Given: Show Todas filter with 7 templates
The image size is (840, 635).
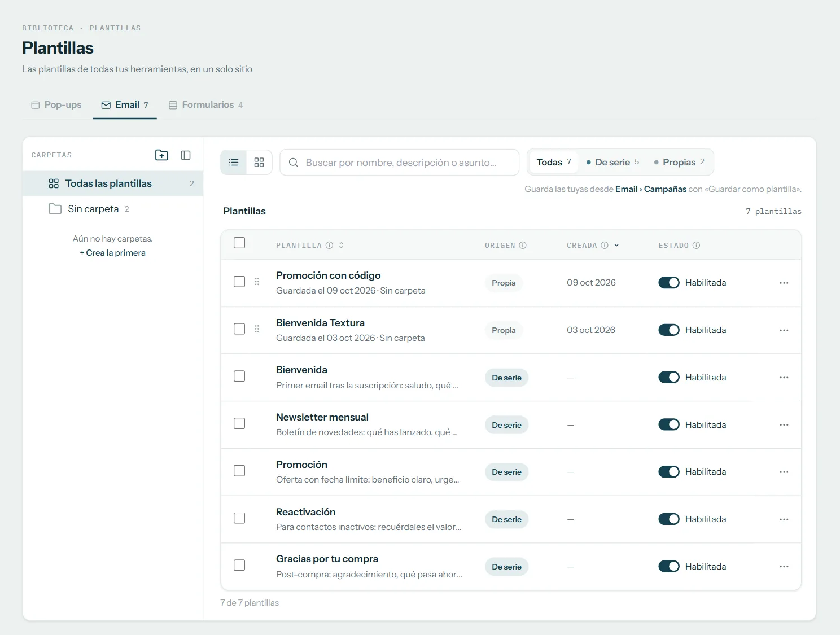Looking at the screenshot, I should click(x=553, y=163).
